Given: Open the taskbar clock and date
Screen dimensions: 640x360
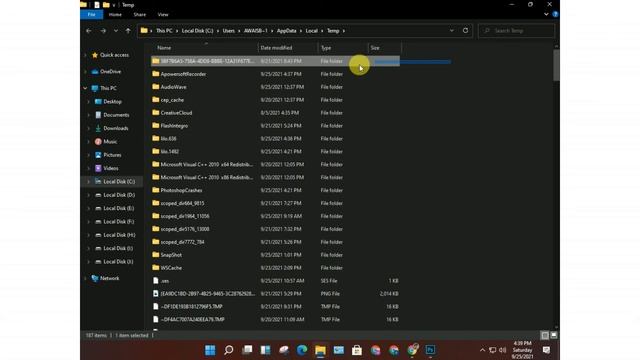Looking at the screenshot, I should point(522,350).
